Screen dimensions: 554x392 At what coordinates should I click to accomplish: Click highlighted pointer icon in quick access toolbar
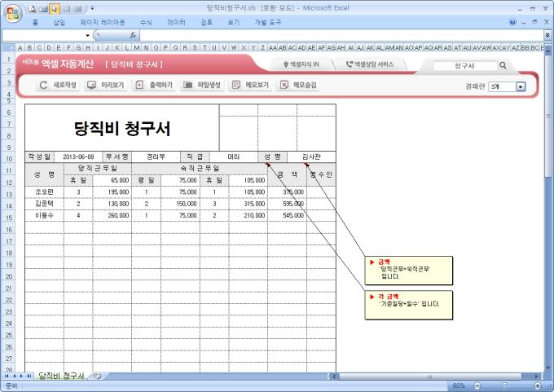(54, 8)
